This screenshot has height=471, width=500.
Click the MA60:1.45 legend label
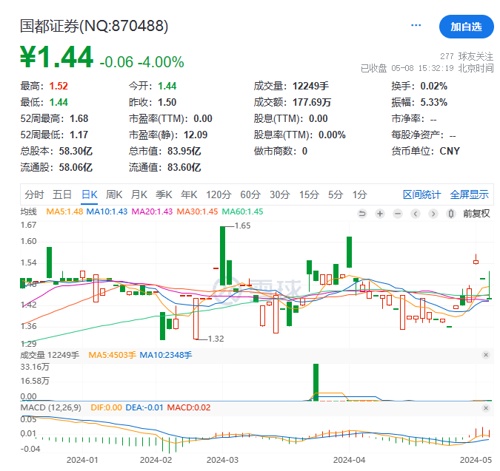tap(243, 212)
